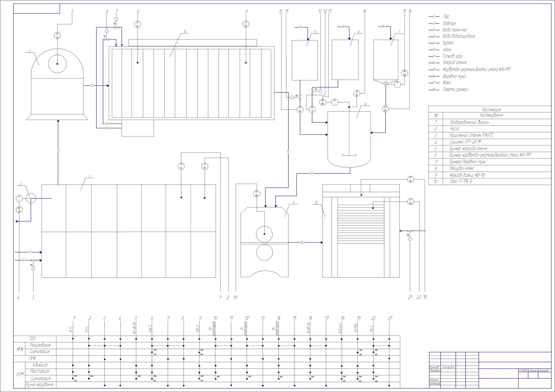The width and height of the screenshot is (555, 392).
Task: Click legend entry 'Шпон'
Action: pyautogui.click(x=447, y=50)
